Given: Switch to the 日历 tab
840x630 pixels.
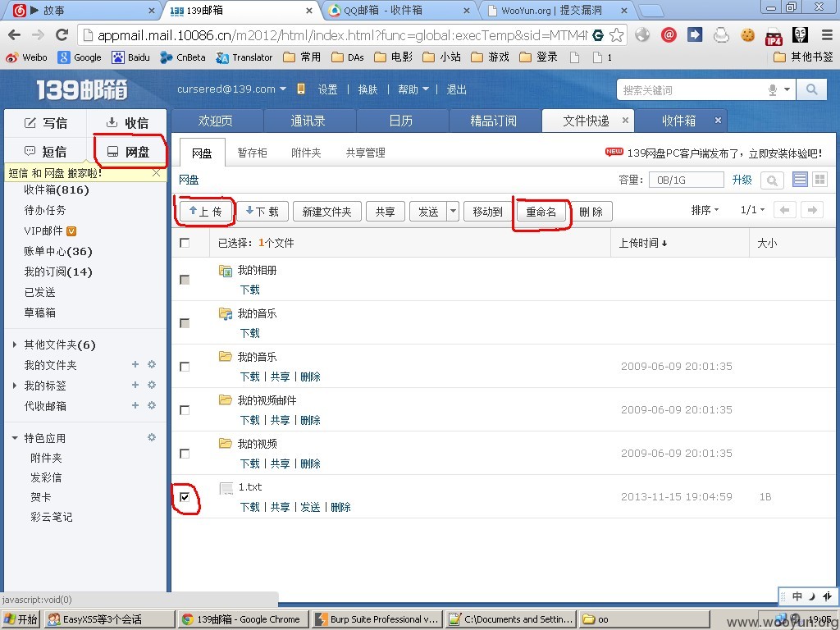Looking at the screenshot, I should pyautogui.click(x=400, y=121).
